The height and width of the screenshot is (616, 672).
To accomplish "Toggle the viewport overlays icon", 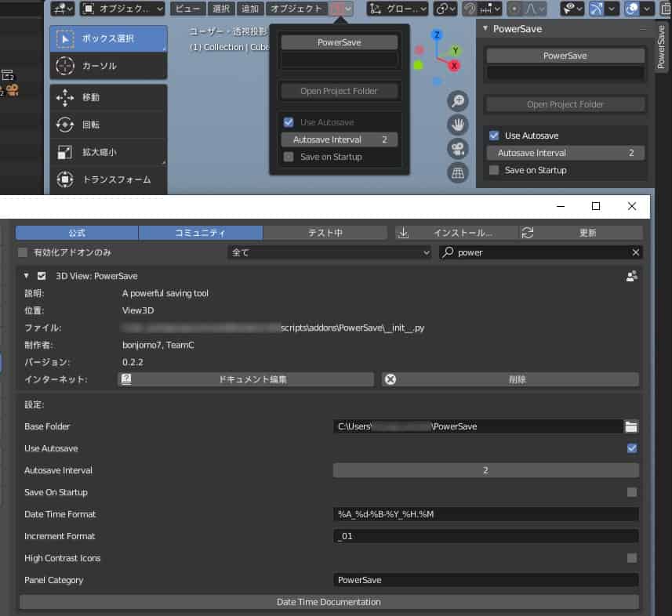I will pyautogui.click(x=632, y=9).
